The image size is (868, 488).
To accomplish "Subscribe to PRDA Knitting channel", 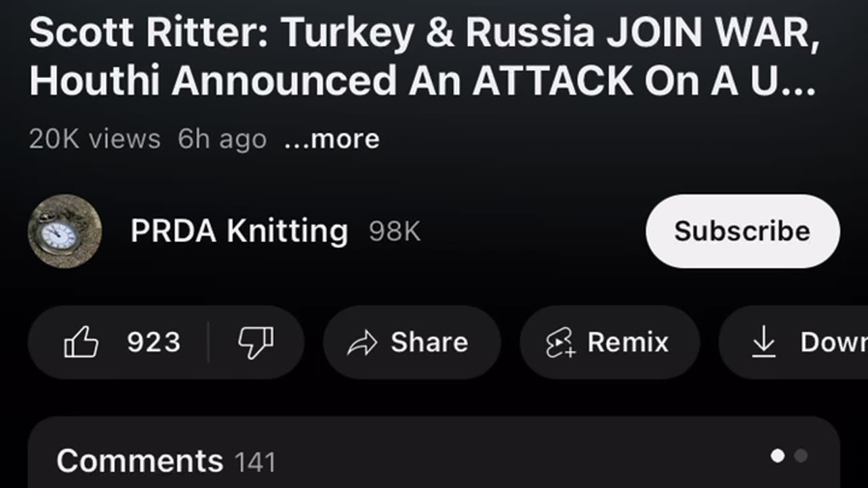I will (742, 231).
